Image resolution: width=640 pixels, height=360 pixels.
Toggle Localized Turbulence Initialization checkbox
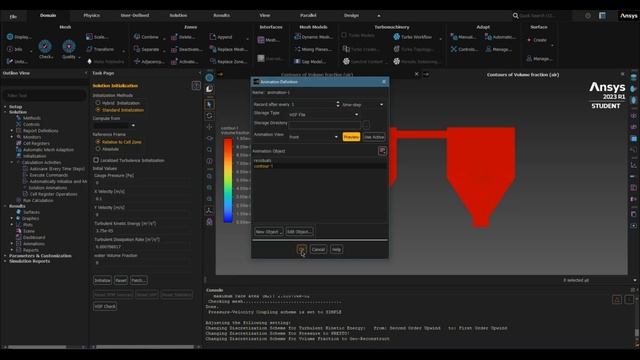(96, 160)
